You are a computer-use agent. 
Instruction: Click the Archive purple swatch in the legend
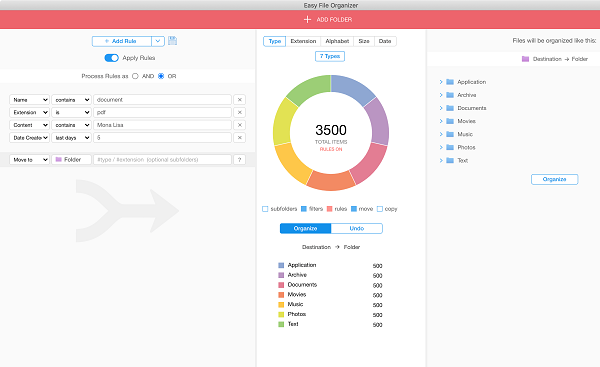tap(281, 275)
